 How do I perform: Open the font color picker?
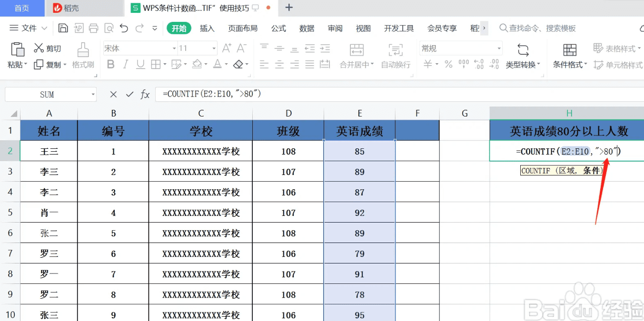pos(217,64)
